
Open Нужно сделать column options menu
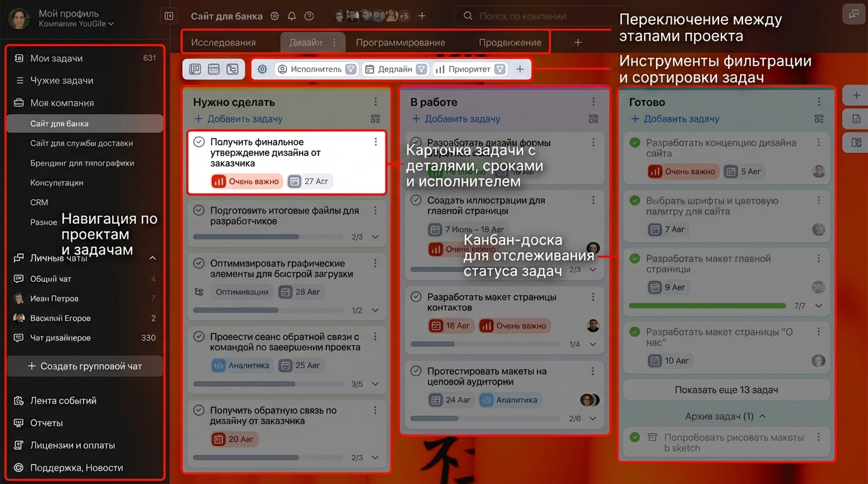tap(376, 102)
